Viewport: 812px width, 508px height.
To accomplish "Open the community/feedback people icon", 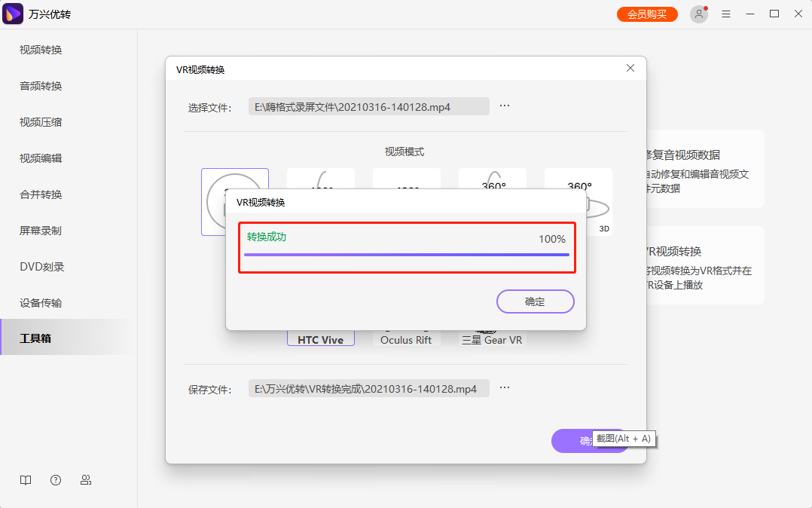I will (86, 480).
